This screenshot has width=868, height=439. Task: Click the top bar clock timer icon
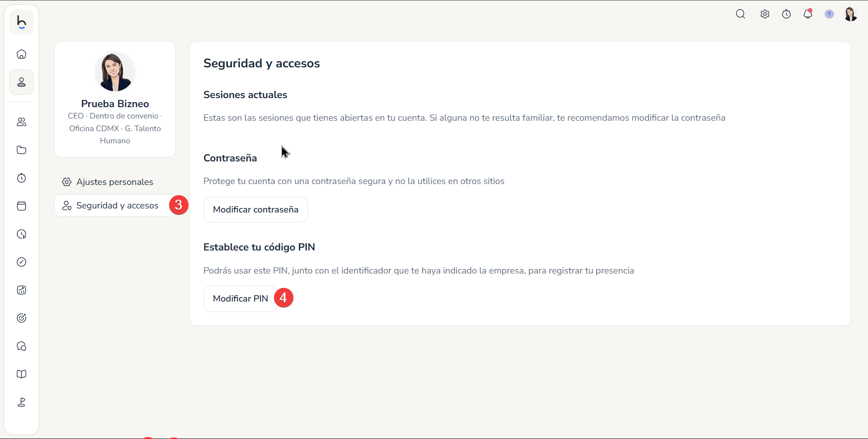click(x=787, y=14)
